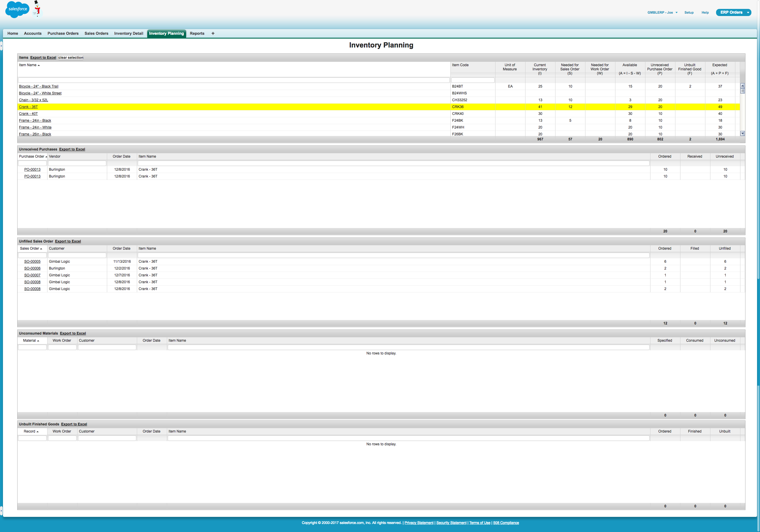Click the Items grid scroll down arrow
Screen dimensions: 760x532
pos(742,133)
